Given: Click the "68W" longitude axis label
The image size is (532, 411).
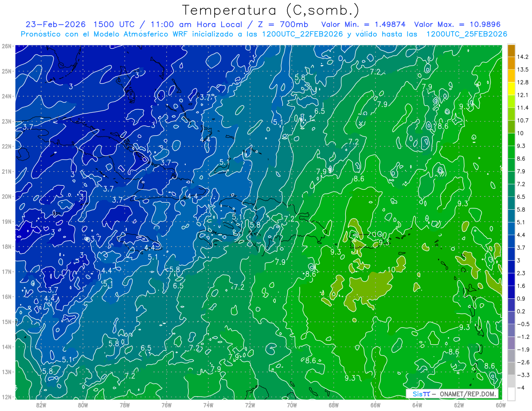Looking at the screenshot, I should pyautogui.click(x=333, y=405).
